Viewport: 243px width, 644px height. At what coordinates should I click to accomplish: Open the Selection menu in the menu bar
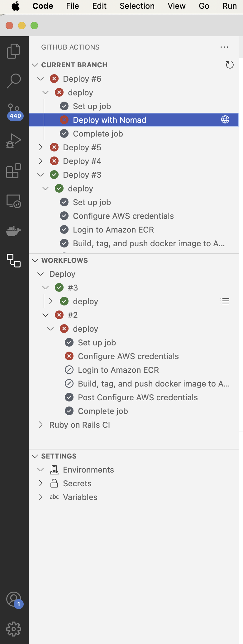137,6
